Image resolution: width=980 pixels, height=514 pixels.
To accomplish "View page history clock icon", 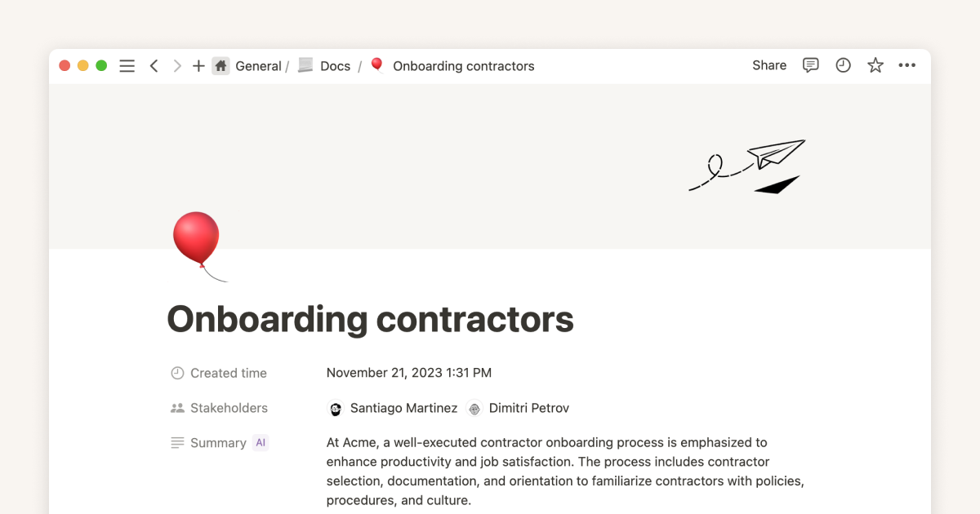I will pyautogui.click(x=843, y=65).
